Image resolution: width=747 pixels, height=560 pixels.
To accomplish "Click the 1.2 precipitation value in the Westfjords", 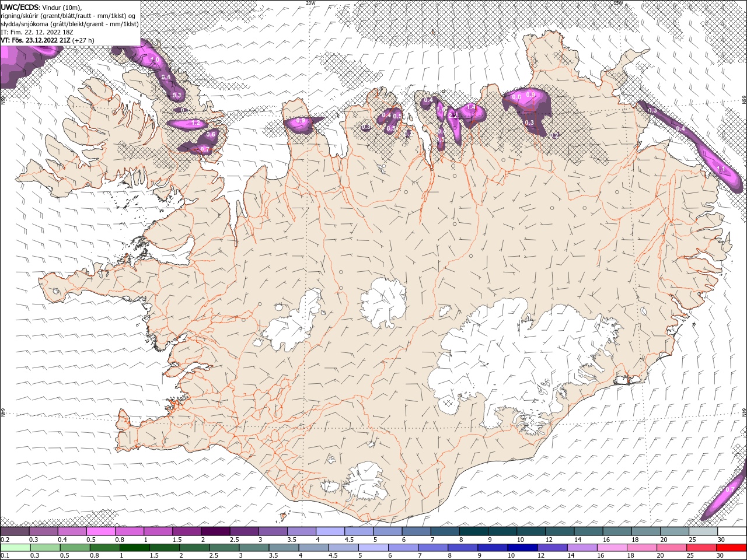I will tap(196, 124).
